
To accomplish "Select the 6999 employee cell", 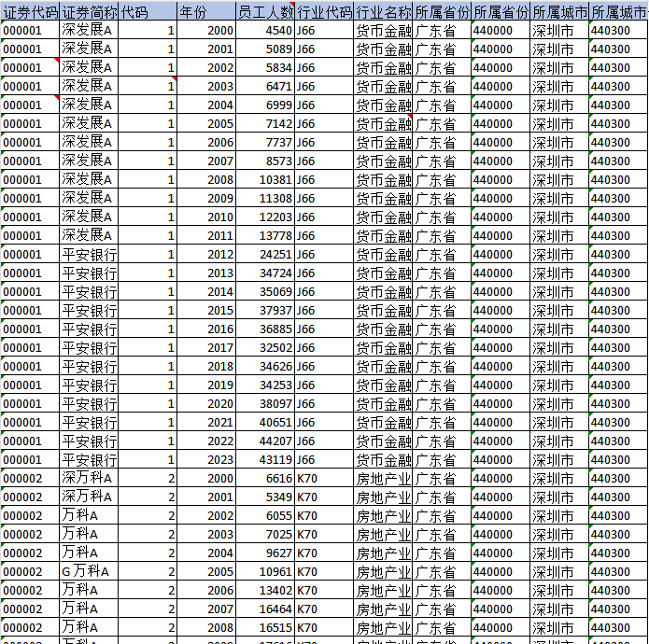I will tap(265, 105).
